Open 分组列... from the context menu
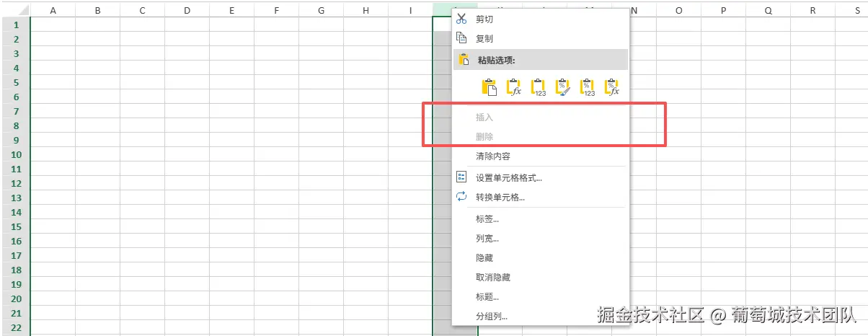This screenshot has height=336, width=868. tap(541, 316)
